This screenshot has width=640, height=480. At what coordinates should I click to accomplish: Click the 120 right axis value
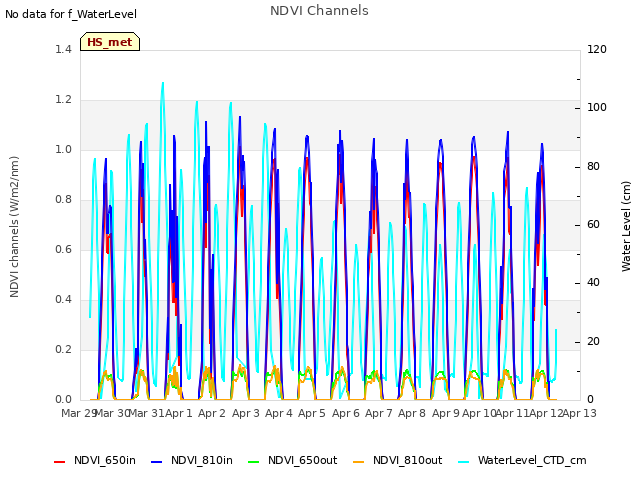coord(597,49)
